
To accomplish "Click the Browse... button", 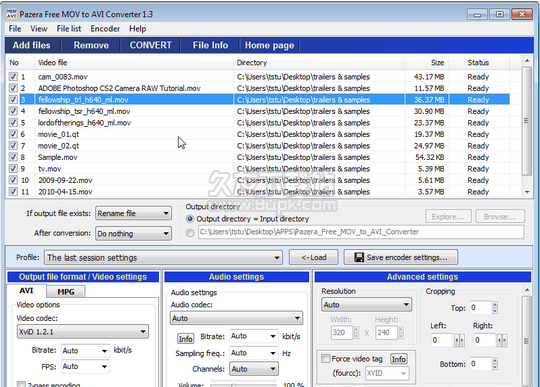I will 500,217.
